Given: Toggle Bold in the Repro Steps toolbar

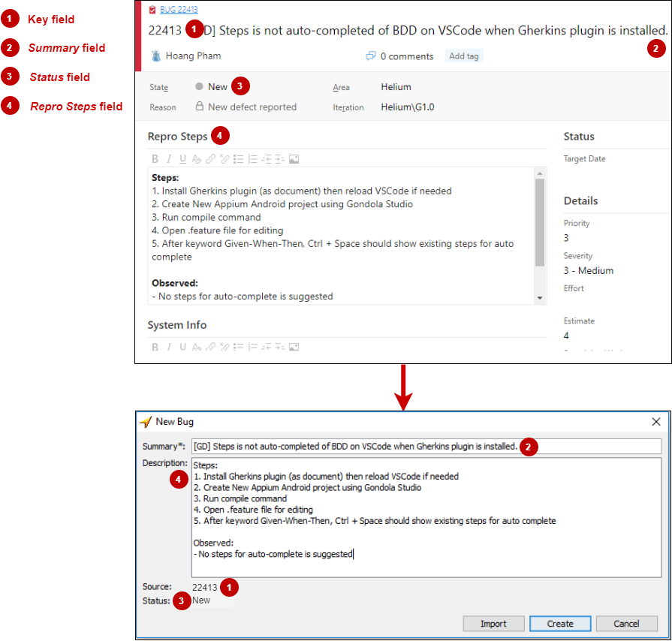Looking at the screenshot, I should pyautogui.click(x=155, y=159).
